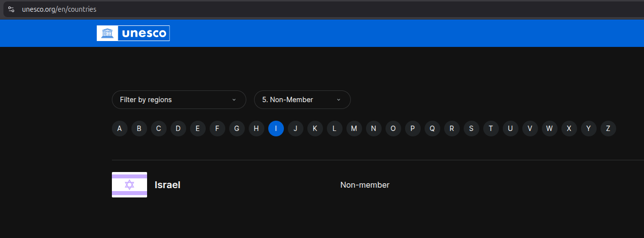This screenshot has height=238, width=644.
Task: Select letter U in alphabet filter
Action: (511, 129)
